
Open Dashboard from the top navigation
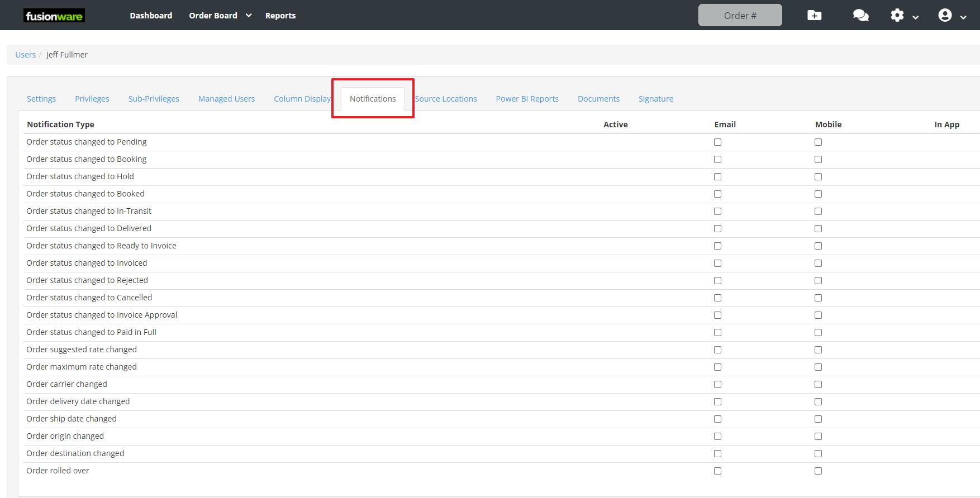(151, 16)
